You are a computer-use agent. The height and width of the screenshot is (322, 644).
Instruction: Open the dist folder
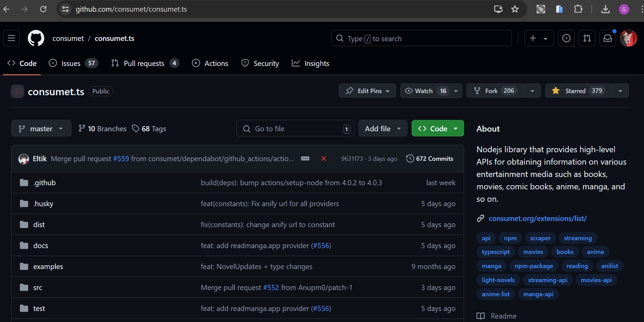tap(39, 225)
